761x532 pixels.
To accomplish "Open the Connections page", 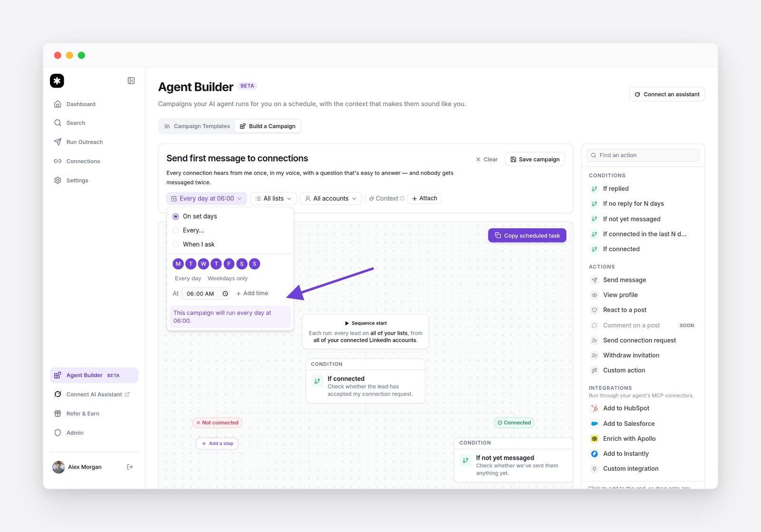I will point(94,161).
